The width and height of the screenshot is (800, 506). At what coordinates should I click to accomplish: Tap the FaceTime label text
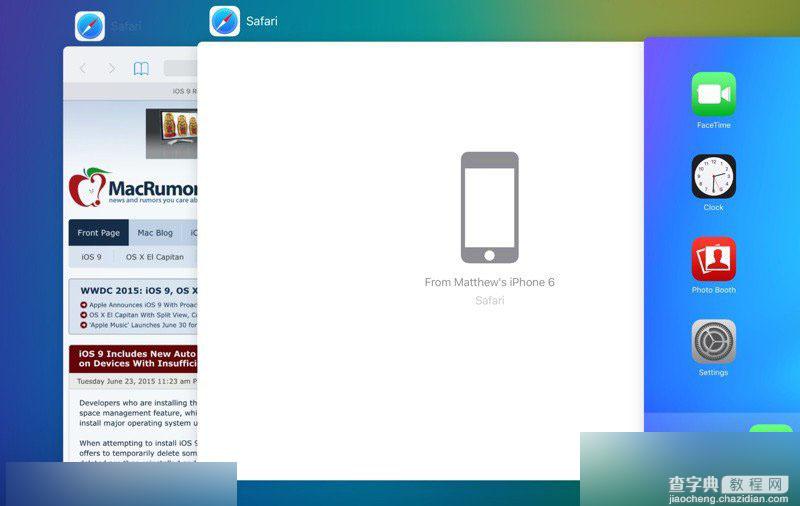pyautogui.click(x=713, y=125)
